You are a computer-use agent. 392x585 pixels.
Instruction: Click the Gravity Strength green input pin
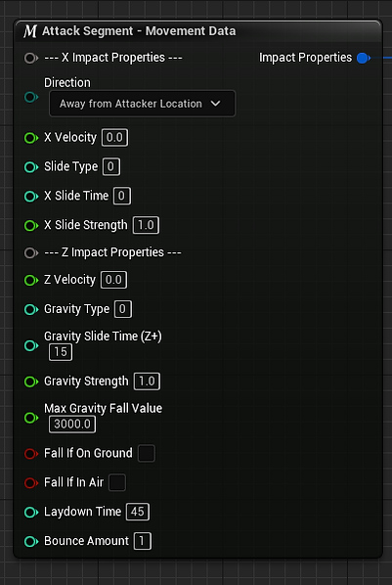pyautogui.click(x=31, y=382)
